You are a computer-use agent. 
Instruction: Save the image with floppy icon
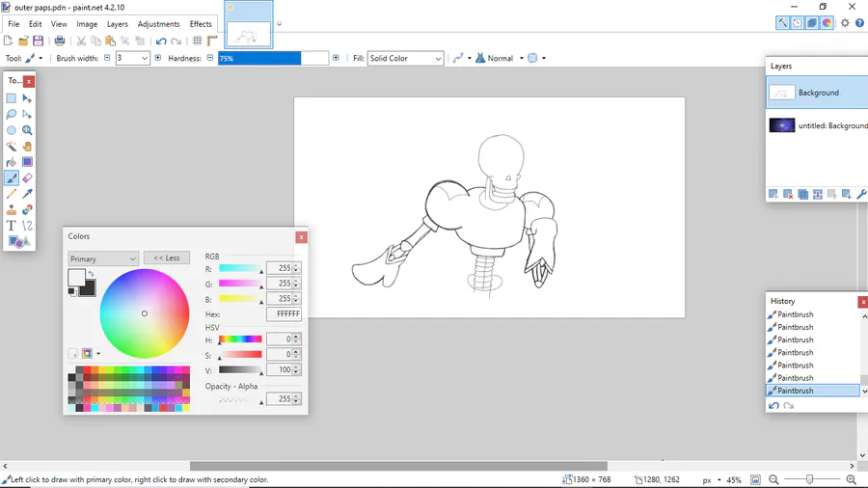(x=38, y=41)
